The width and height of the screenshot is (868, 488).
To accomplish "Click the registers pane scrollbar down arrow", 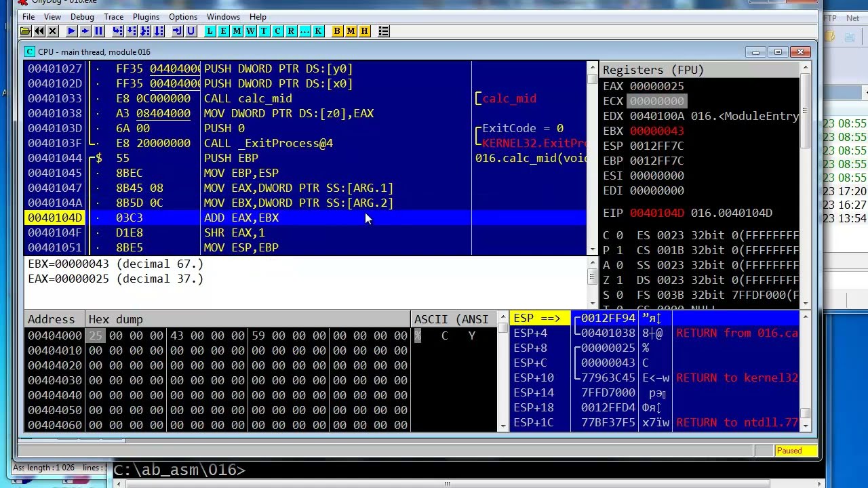I will pyautogui.click(x=805, y=303).
